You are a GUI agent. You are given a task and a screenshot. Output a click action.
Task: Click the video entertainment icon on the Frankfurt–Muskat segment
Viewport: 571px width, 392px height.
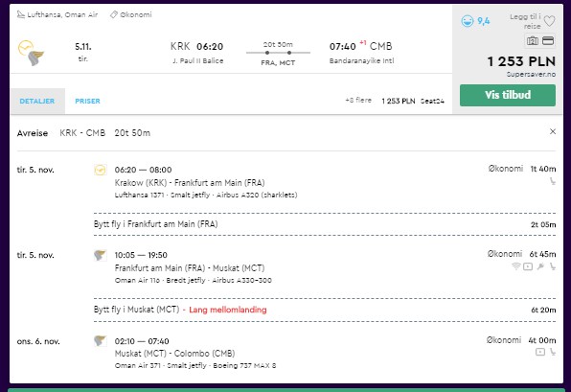pyautogui.click(x=528, y=266)
